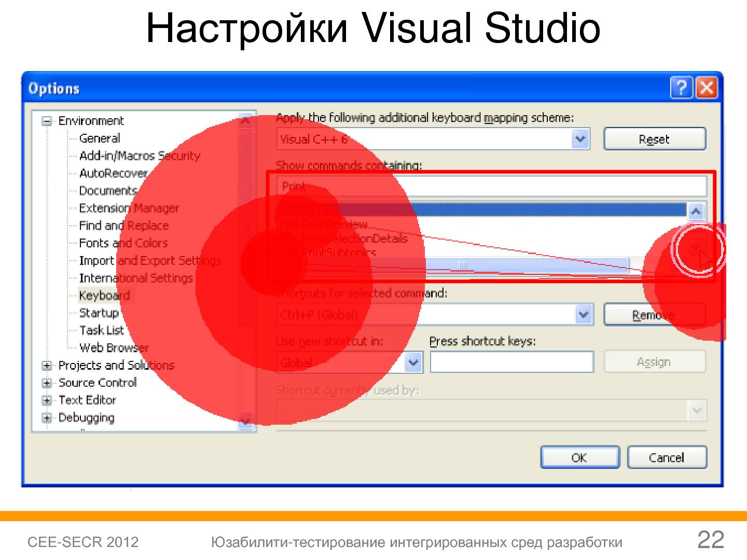Select Extension Manager in tree
The height and width of the screenshot is (560, 747).
pos(129,208)
